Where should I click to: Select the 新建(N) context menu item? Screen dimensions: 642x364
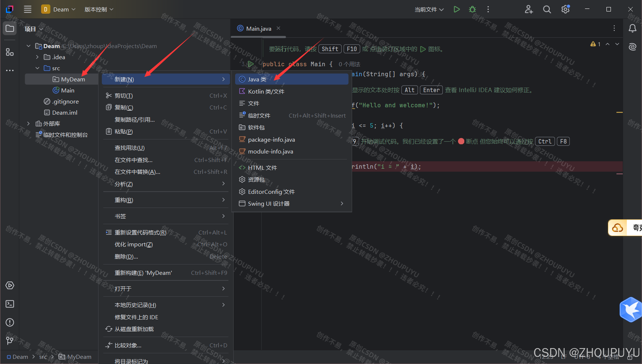tap(166, 79)
